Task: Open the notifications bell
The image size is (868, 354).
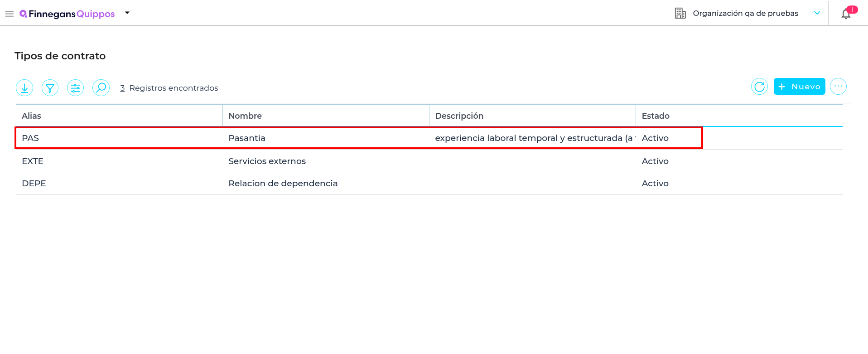Action: click(846, 14)
